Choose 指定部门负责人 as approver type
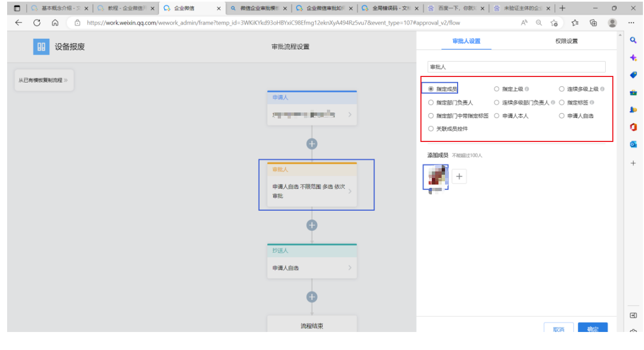The width and height of the screenshot is (644, 350). pyautogui.click(x=431, y=103)
